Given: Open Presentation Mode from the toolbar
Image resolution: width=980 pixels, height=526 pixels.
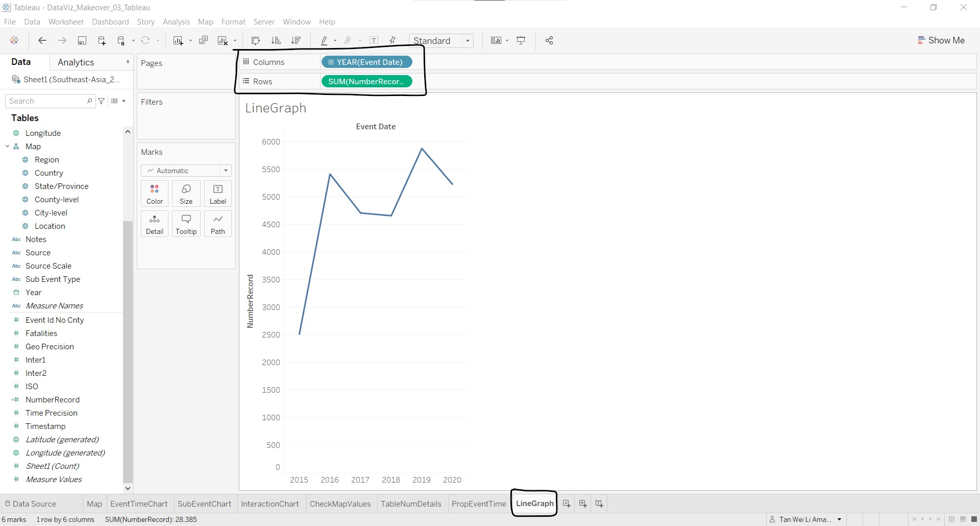Looking at the screenshot, I should coord(521,41).
